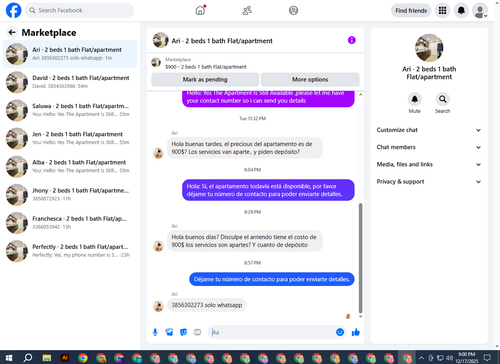Mute this chat with the bell icon
The image size is (500, 364).
(x=414, y=99)
